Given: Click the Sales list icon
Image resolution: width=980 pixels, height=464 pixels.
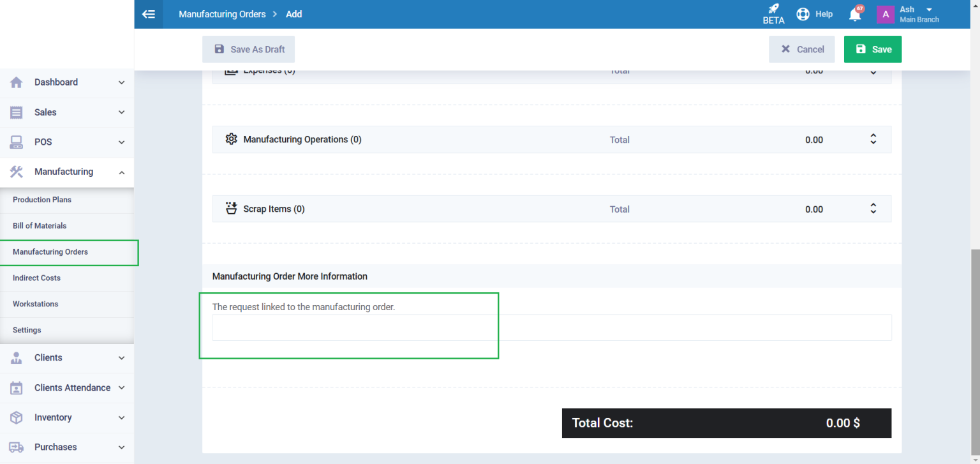Looking at the screenshot, I should point(17,112).
